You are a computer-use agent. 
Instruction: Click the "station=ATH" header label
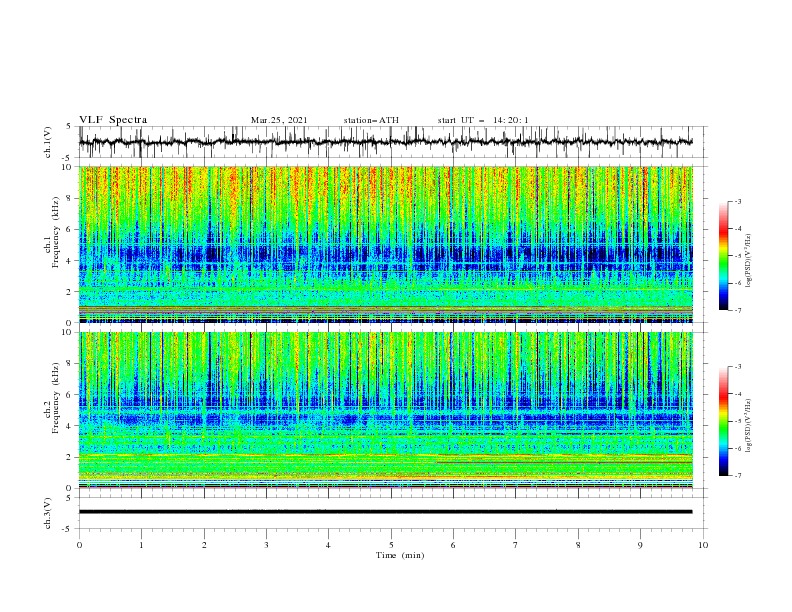371,120
